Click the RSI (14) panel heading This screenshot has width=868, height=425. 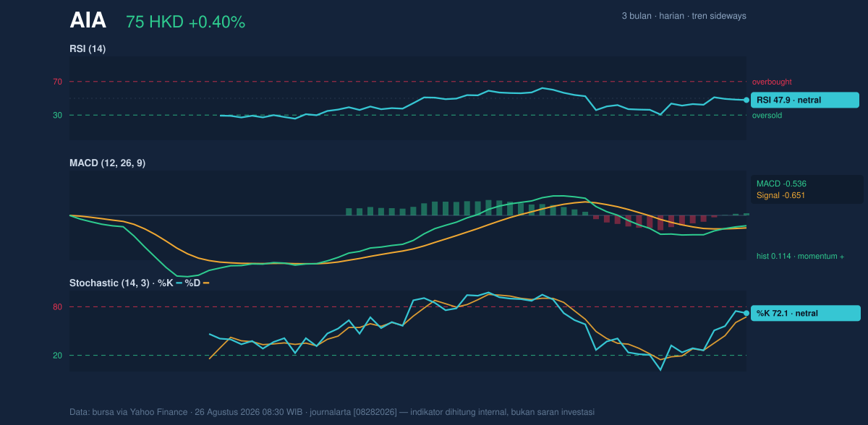coord(88,48)
